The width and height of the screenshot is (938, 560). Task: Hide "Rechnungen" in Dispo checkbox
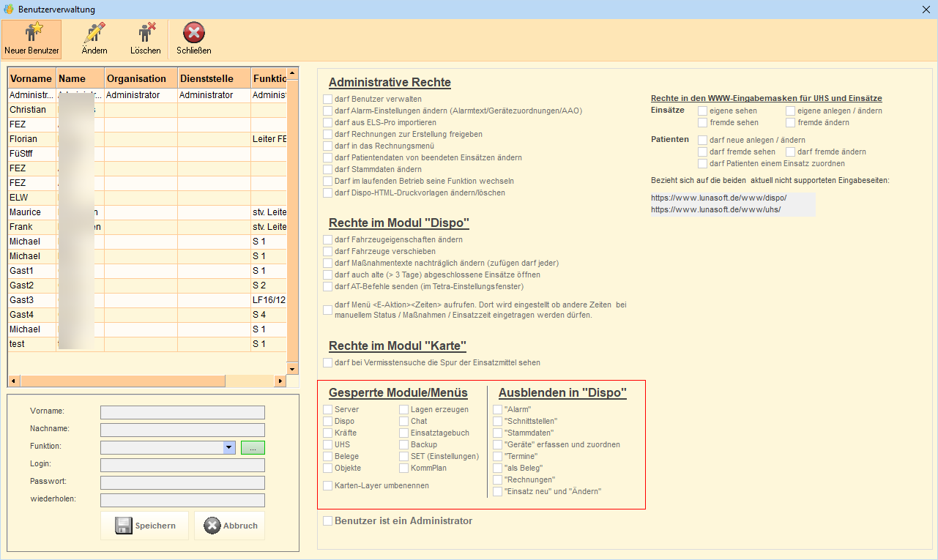pos(497,479)
